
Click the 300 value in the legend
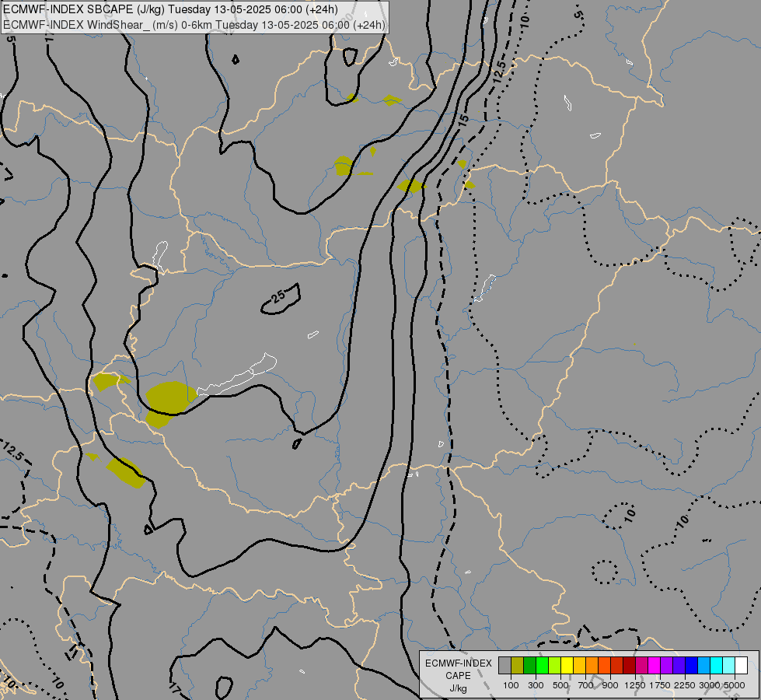pyautogui.click(x=536, y=685)
